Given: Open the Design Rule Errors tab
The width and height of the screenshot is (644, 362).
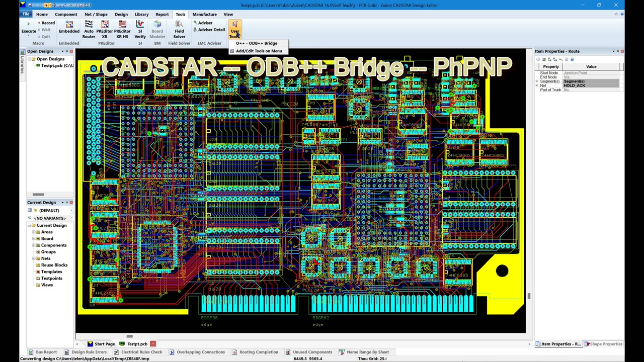Looking at the screenshot, I should (85, 352).
